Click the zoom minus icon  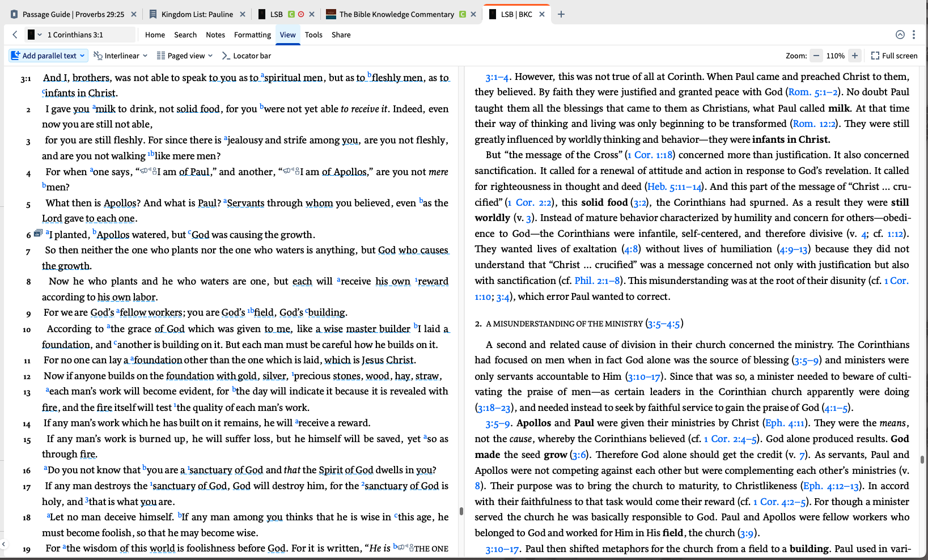[816, 56]
